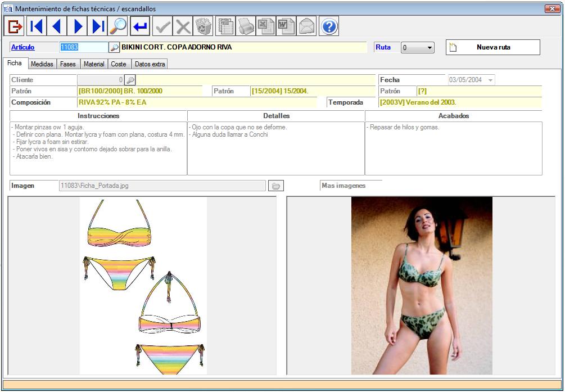Open the magnifier search tool in toolbar
The height and width of the screenshot is (392, 565).
[x=117, y=26]
